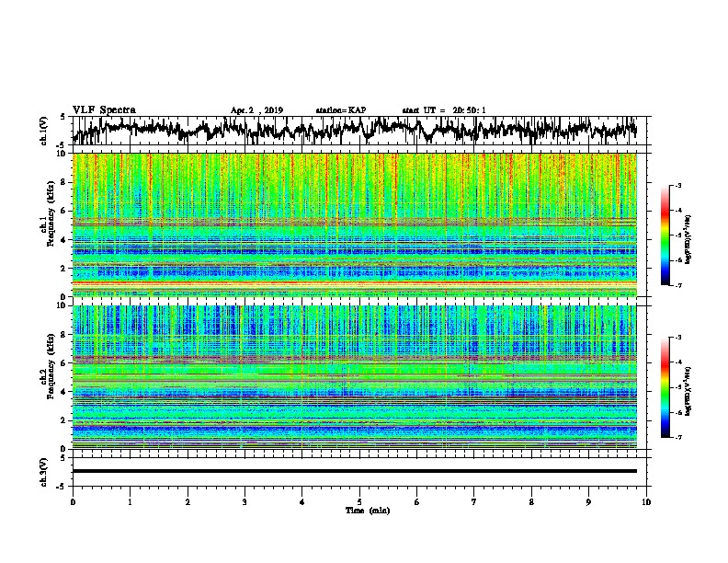This screenshot has width=728, height=563.
Task: Click the time axis tick label '5'
Action: coord(359,502)
